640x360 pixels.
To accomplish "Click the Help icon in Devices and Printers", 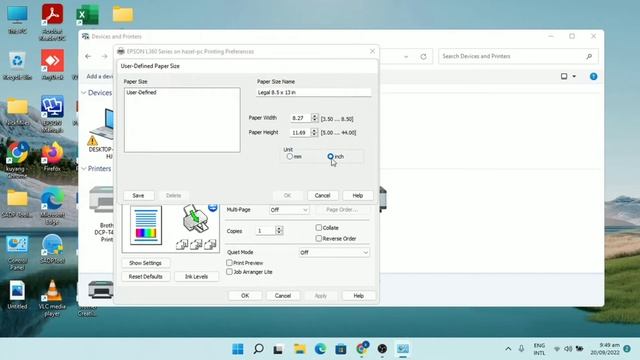I will click(593, 76).
